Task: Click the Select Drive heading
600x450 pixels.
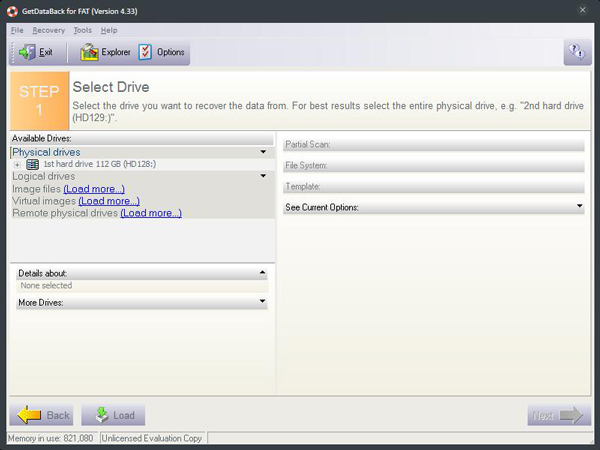Action: pyautogui.click(x=111, y=87)
